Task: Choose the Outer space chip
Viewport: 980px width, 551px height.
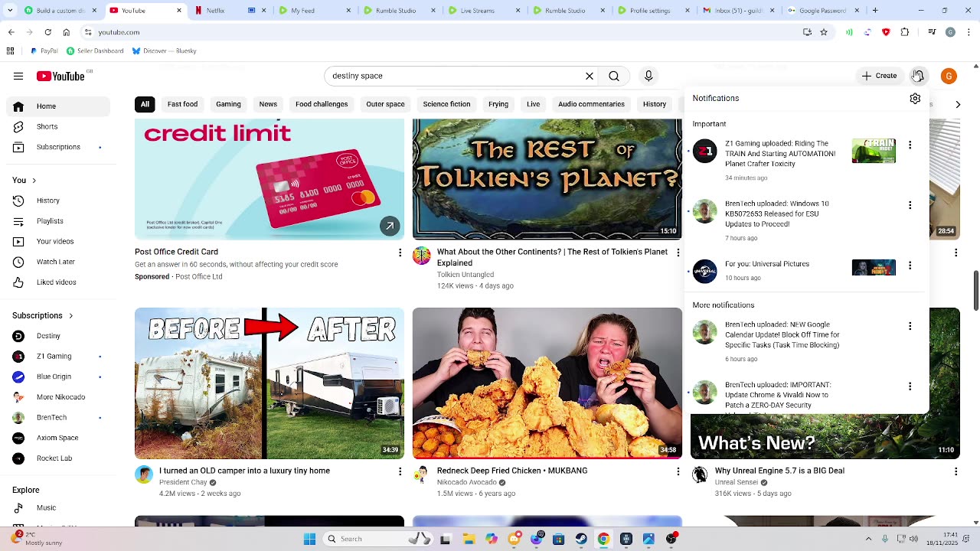Action: click(x=385, y=104)
